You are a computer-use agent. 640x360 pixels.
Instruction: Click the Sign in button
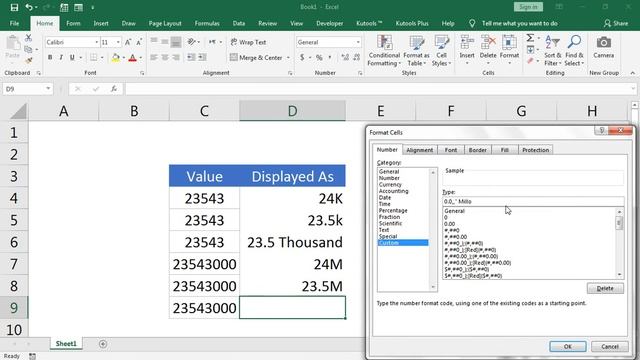pos(528,7)
